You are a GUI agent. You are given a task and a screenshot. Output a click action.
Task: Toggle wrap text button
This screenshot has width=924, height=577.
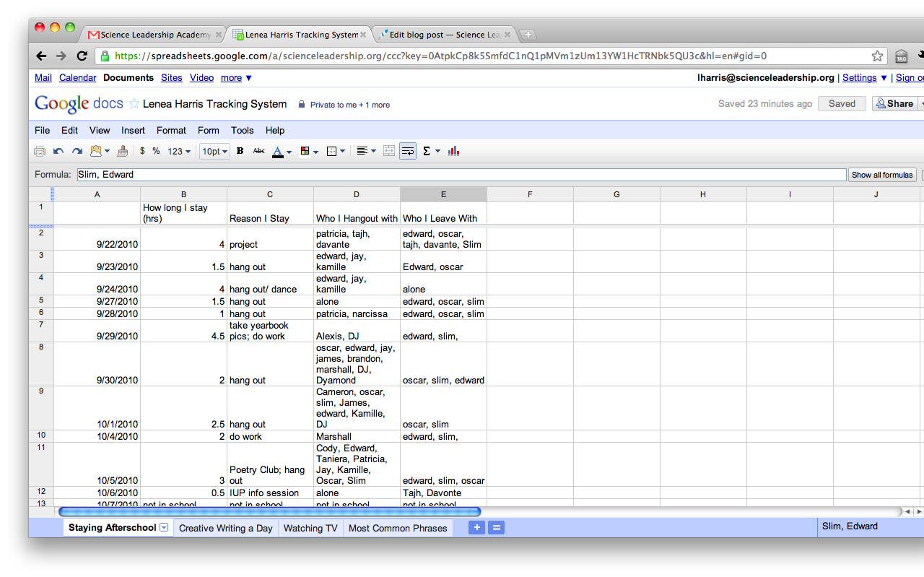click(408, 151)
